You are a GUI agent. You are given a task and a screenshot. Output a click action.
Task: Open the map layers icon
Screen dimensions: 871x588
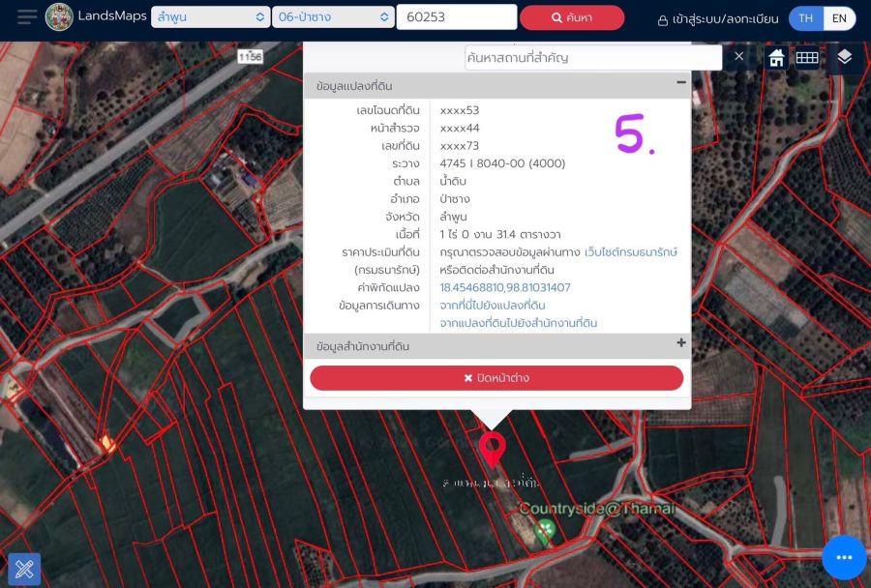coord(844,58)
